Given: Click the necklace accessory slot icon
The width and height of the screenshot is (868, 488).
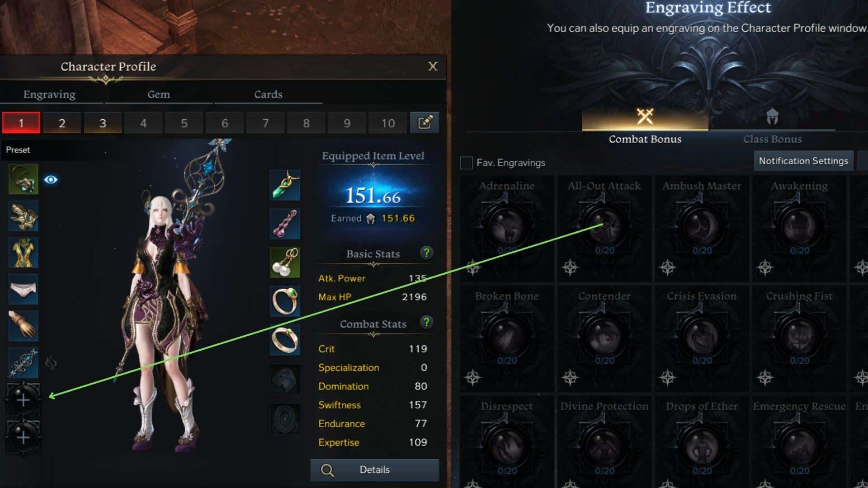Looking at the screenshot, I should click(285, 185).
